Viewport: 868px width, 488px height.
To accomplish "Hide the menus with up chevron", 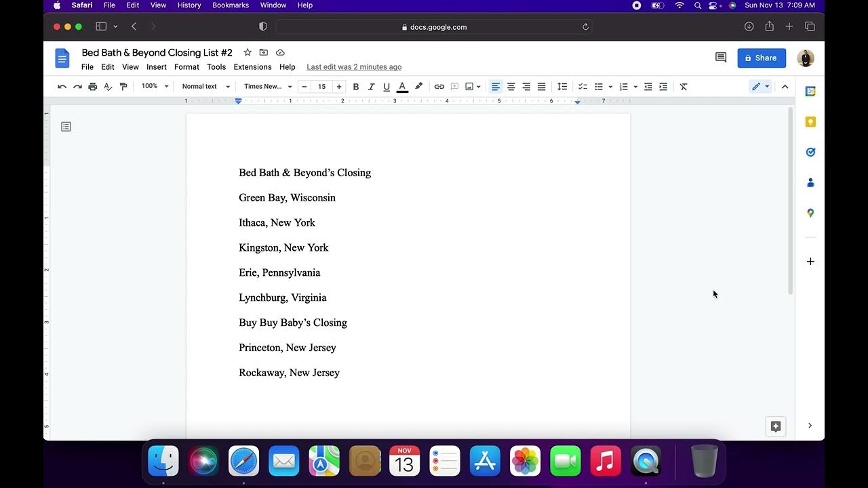I will point(785,87).
